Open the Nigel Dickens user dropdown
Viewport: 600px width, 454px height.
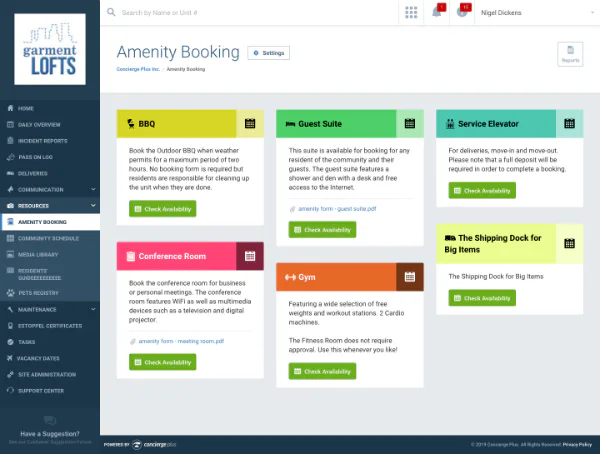(537, 13)
